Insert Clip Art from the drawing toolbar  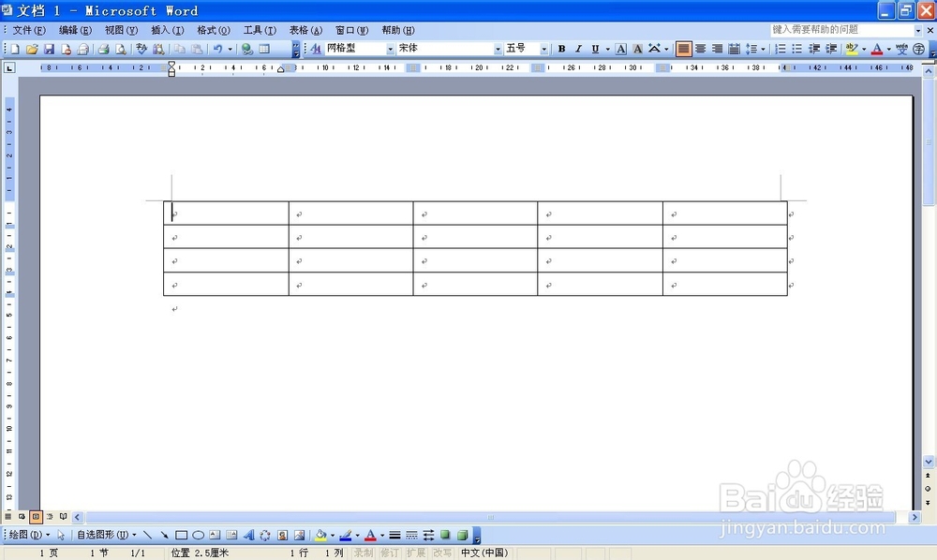(282, 535)
